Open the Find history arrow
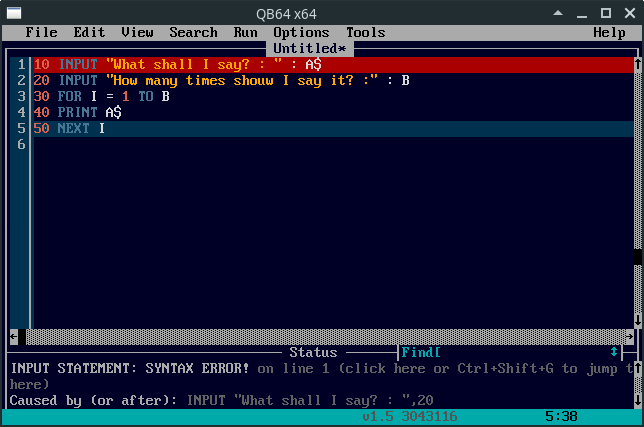Image resolution: width=644 pixels, height=427 pixels. click(x=614, y=352)
